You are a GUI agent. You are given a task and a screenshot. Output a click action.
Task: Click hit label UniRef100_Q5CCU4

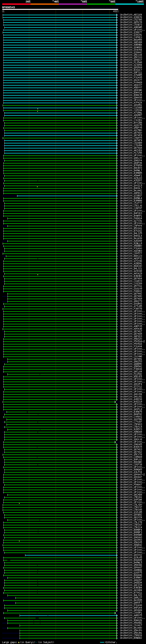coord(131,55)
